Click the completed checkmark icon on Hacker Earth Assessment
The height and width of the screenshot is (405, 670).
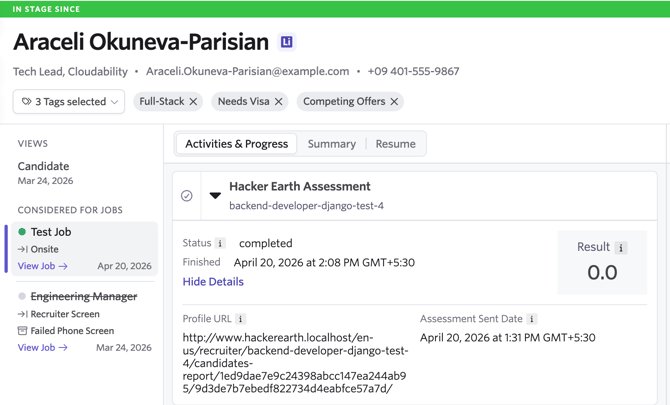tap(187, 196)
